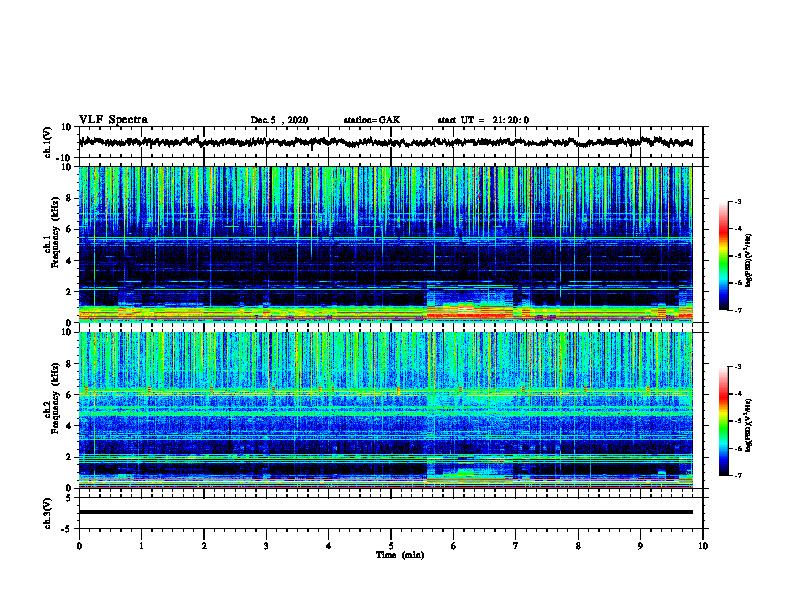The height and width of the screenshot is (612, 792).
Task: Click the ch.1 voltage waveform trace
Action: click(385, 142)
